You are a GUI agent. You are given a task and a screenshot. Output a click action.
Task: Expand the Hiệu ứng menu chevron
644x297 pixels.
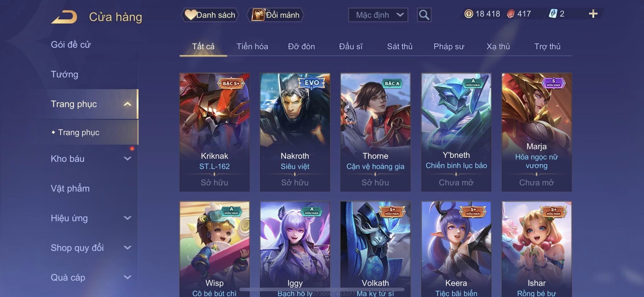click(127, 218)
